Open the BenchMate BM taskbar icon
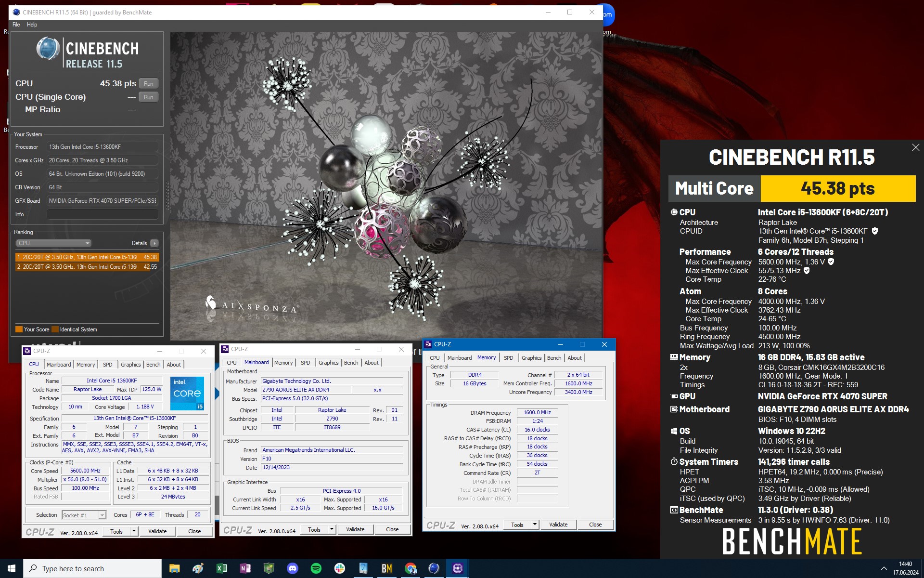 pos(386,568)
